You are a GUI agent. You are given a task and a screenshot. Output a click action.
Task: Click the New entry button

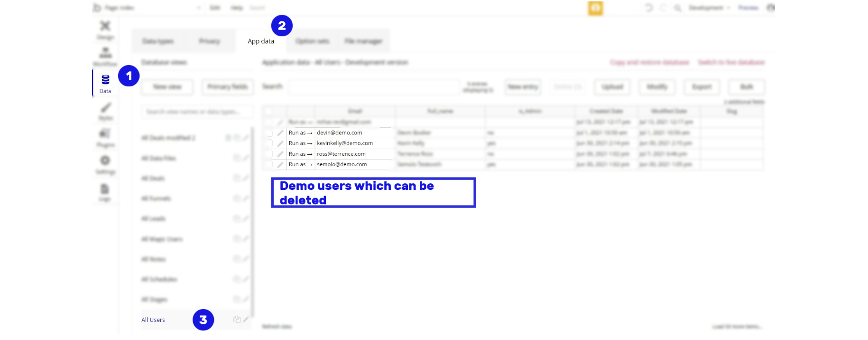click(523, 87)
